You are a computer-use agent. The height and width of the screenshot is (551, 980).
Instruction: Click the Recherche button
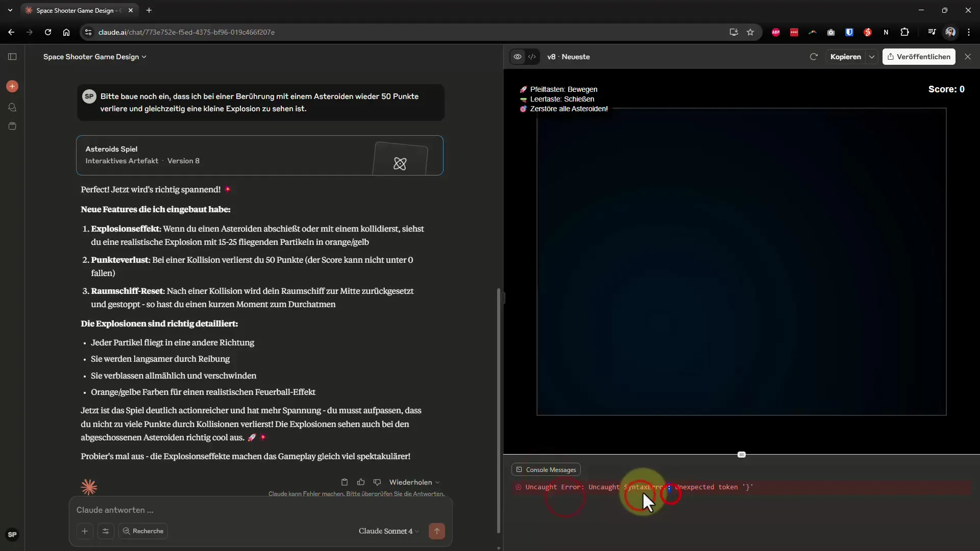click(143, 531)
